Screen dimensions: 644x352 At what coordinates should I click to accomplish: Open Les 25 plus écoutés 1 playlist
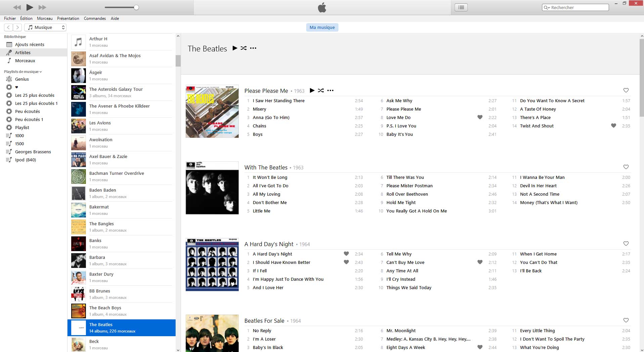pyautogui.click(x=34, y=103)
